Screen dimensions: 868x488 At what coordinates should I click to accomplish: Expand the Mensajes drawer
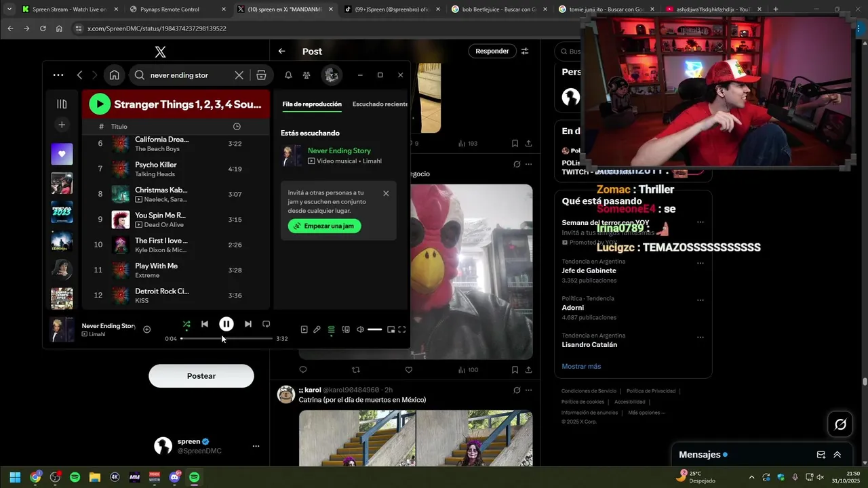click(x=837, y=455)
